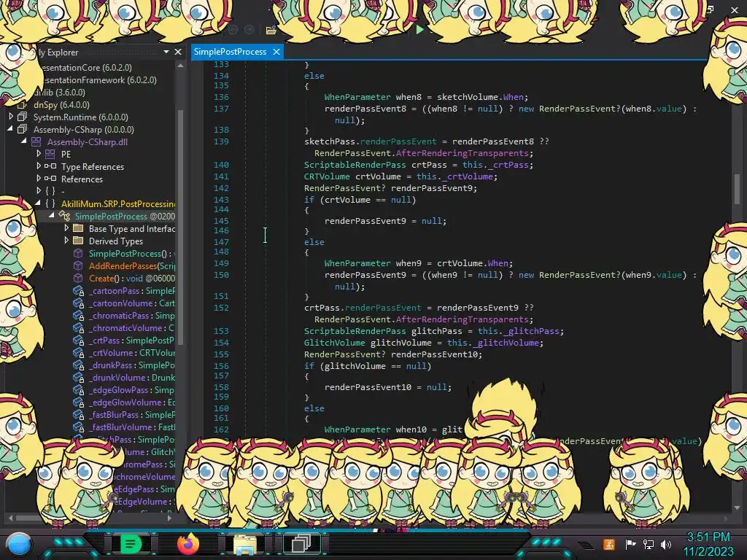Expand the PE node
The height and width of the screenshot is (560, 747).
39,153
